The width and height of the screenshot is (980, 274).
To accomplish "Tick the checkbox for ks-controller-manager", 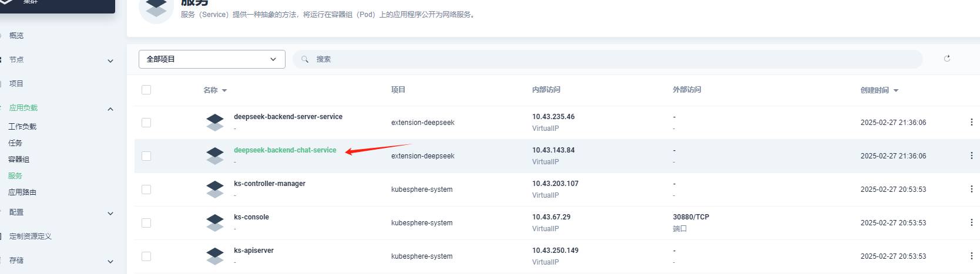I will coord(146,190).
